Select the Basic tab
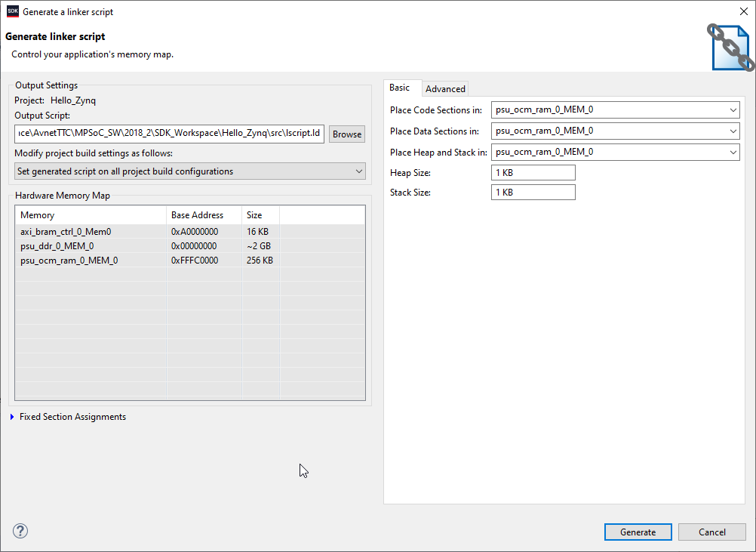This screenshot has width=756, height=552. point(400,88)
